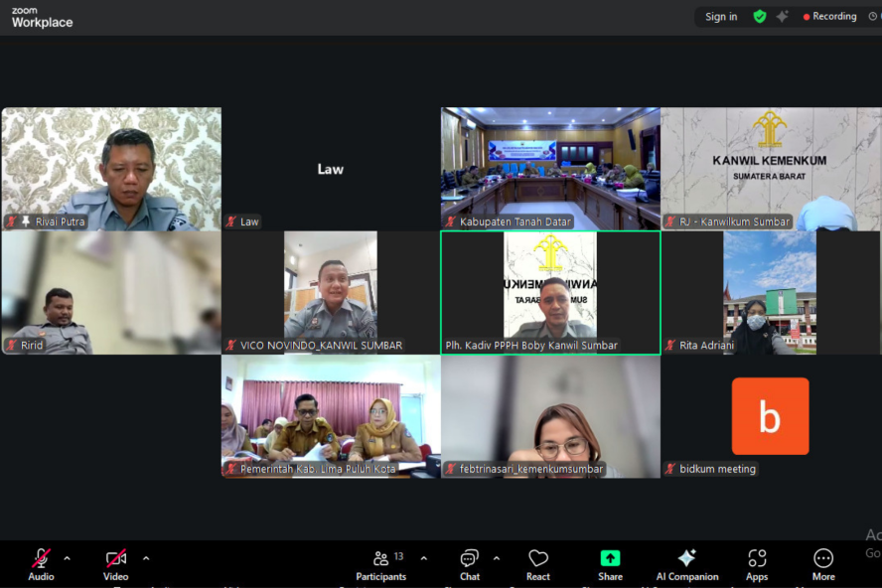Expand audio settings caret next to Audio
Image resolution: width=882 pixels, height=588 pixels.
[68, 558]
